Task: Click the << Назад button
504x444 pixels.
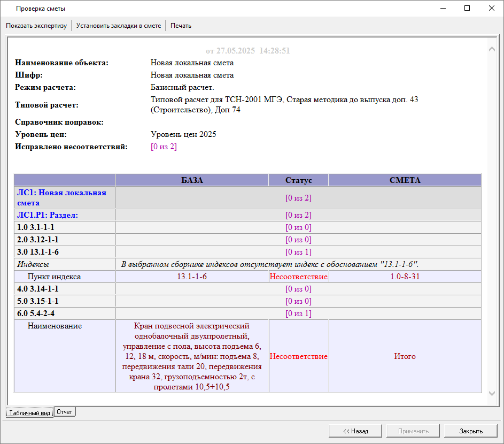Action: (355, 431)
